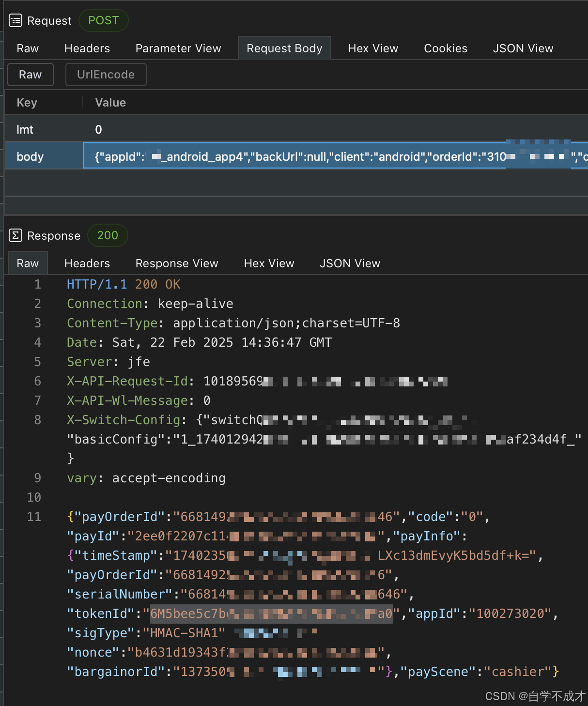Screen dimensions: 588x706
Task: Click the highlighted tokenId value
Action: pos(271,614)
